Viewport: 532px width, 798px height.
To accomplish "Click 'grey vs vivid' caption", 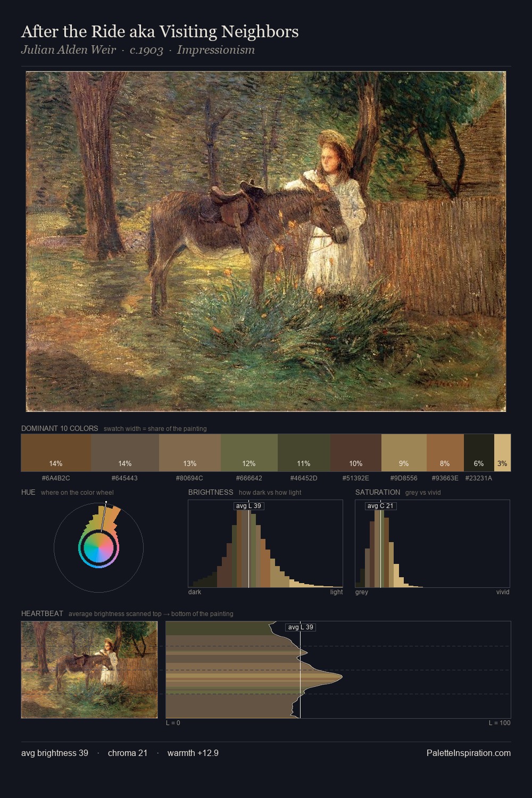I will (x=423, y=493).
